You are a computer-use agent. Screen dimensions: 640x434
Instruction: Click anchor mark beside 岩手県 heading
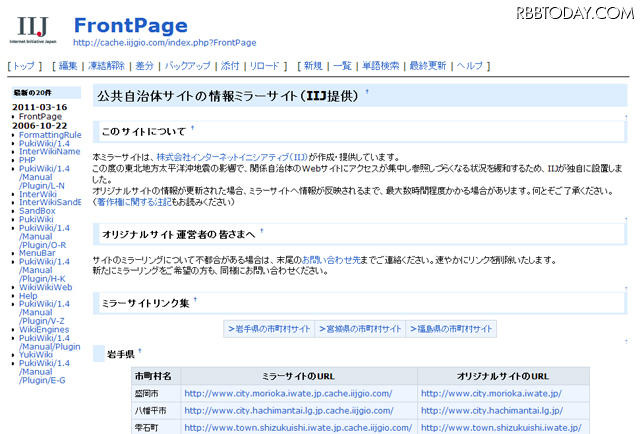click(140, 351)
